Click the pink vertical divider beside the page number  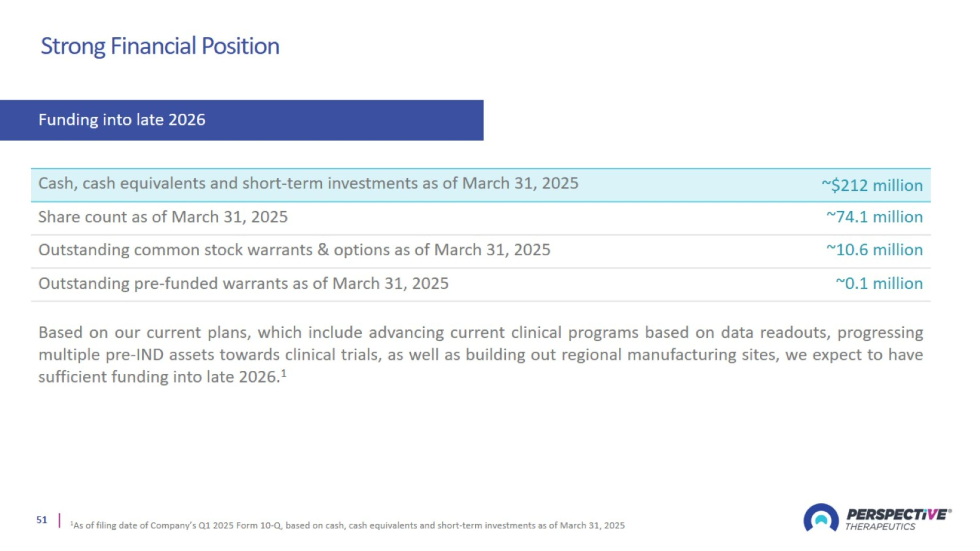click(59, 520)
